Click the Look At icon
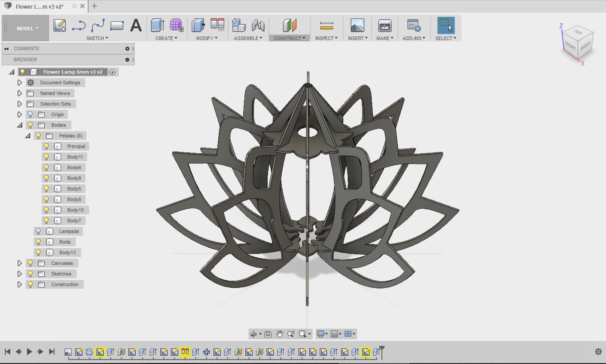This screenshot has width=606, height=364. point(268,334)
